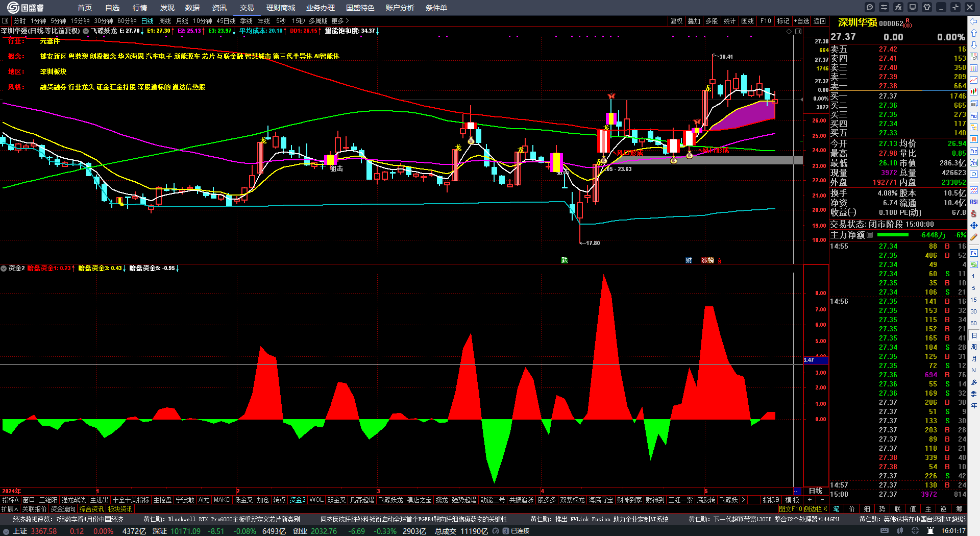The width and height of the screenshot is (980, 536).
Task: Select the pencil drawing tool sidebar icon
Action: pyautogui.click(x=974, y=237)
